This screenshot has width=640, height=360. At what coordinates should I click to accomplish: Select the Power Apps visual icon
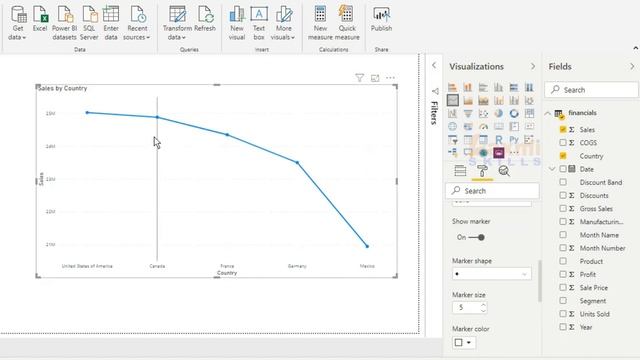pyautogui.click(x=498, y=153)
